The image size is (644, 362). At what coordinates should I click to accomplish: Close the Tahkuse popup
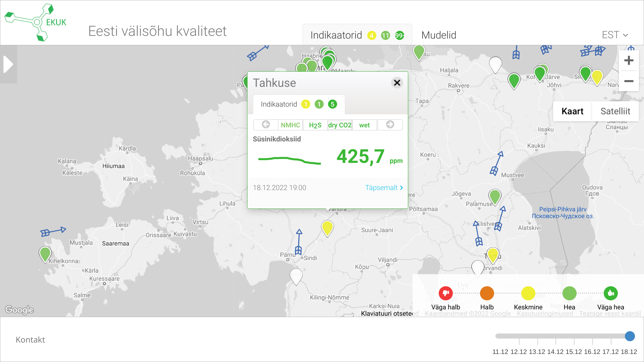pyautogui.click(x=397, y=83)
